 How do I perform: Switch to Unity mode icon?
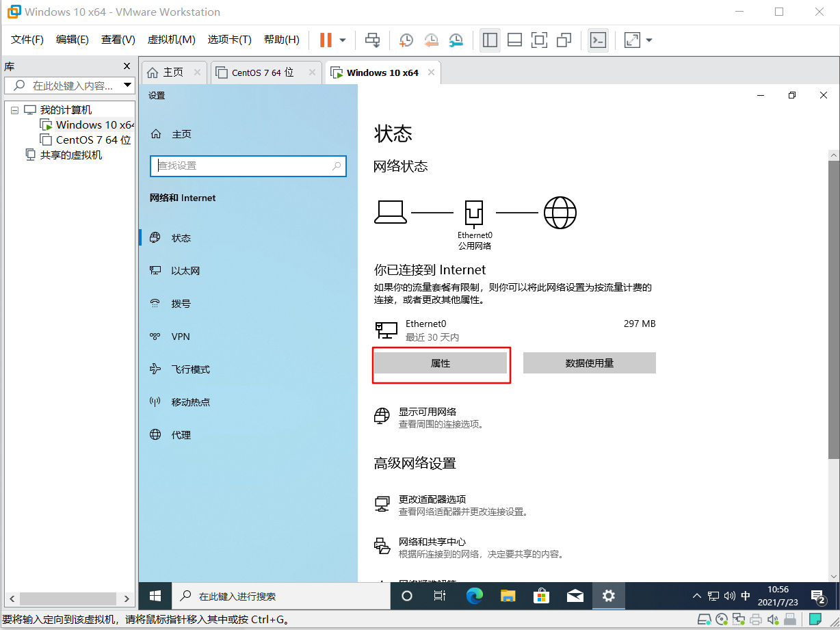point(564,40)
